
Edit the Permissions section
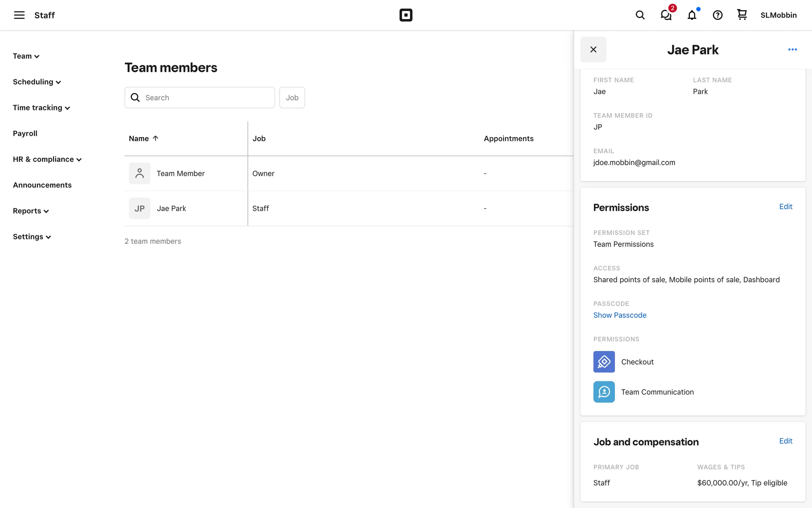(785, 207)
